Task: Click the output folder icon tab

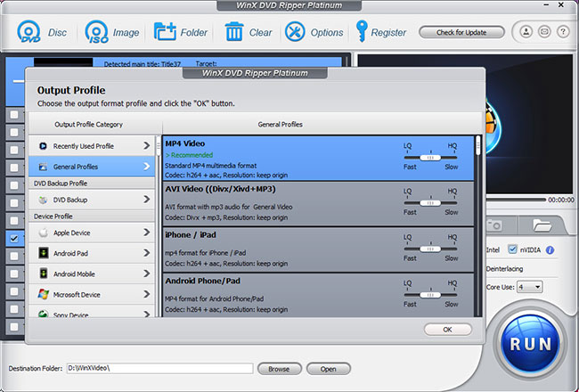Action: [542, 225]
